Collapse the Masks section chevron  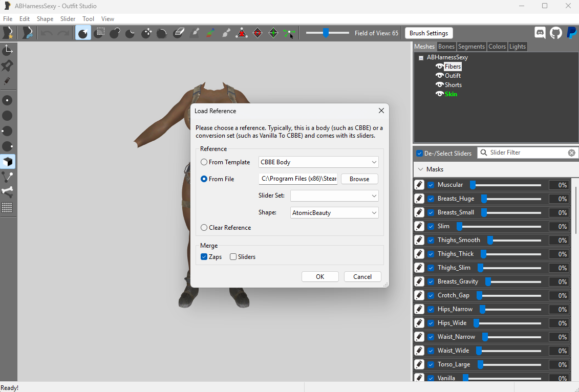[x=420, y=169]
